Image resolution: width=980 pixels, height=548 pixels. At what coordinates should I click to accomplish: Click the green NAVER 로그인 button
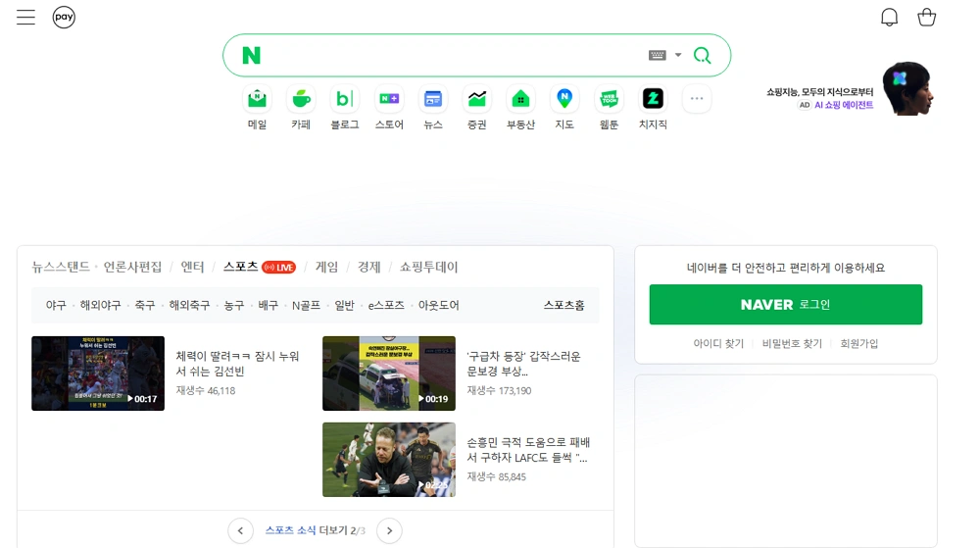(x=786, y=304)
